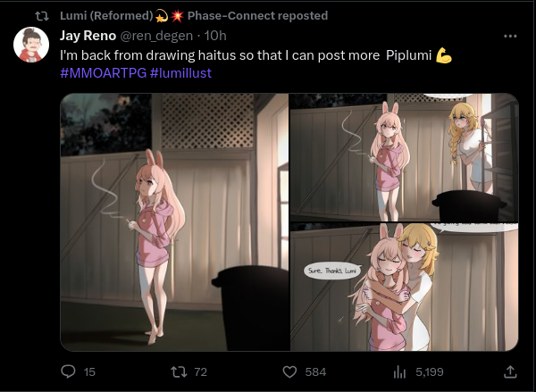The image size is (536, 392).
Task: Like the post with heart icon
Action: coord(289,371)
